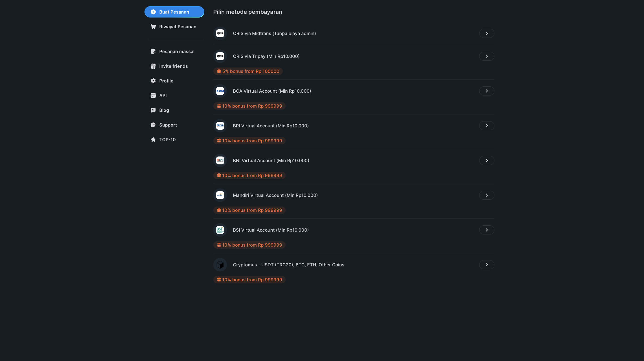Image resolution: width=644 pixels, height=361 pixels.
Task: Click the BNI bank logo icon
Action: point(220,160)
